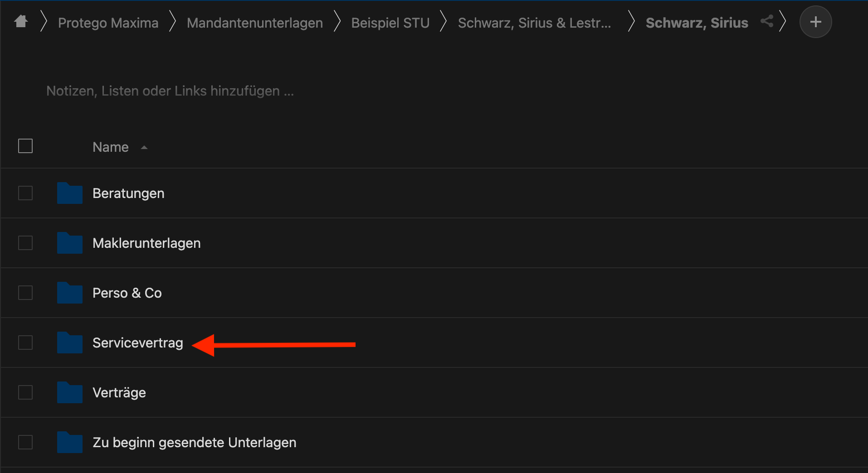Navigate to Protego Maxima via breadcrumb
Screen dimensions: 868x473
(108, 22)
